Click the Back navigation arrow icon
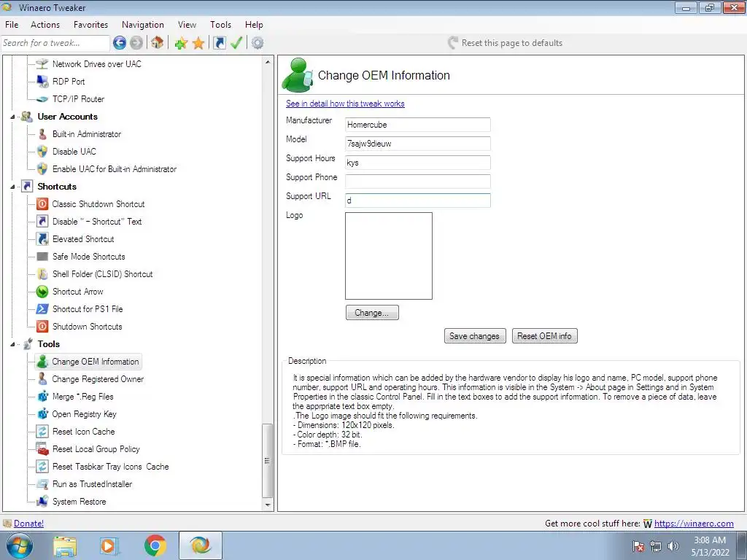Viewport: 747px width, 560px height. (119, 43)
